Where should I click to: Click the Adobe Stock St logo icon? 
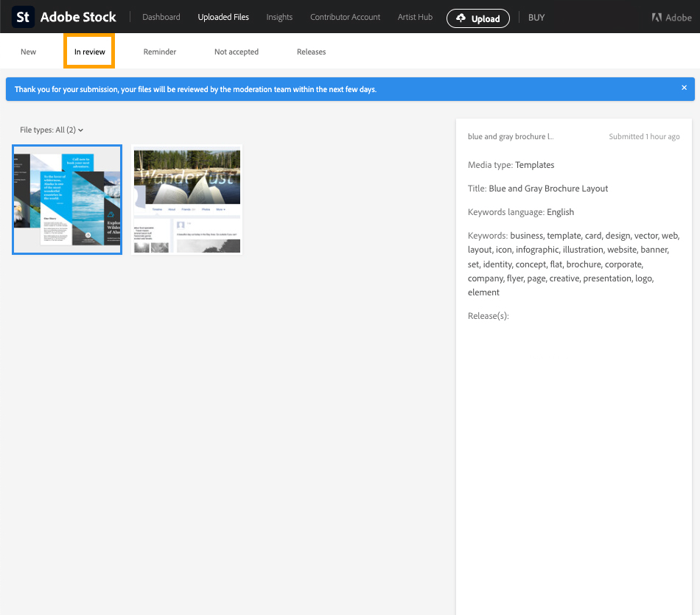pos(23,17)
